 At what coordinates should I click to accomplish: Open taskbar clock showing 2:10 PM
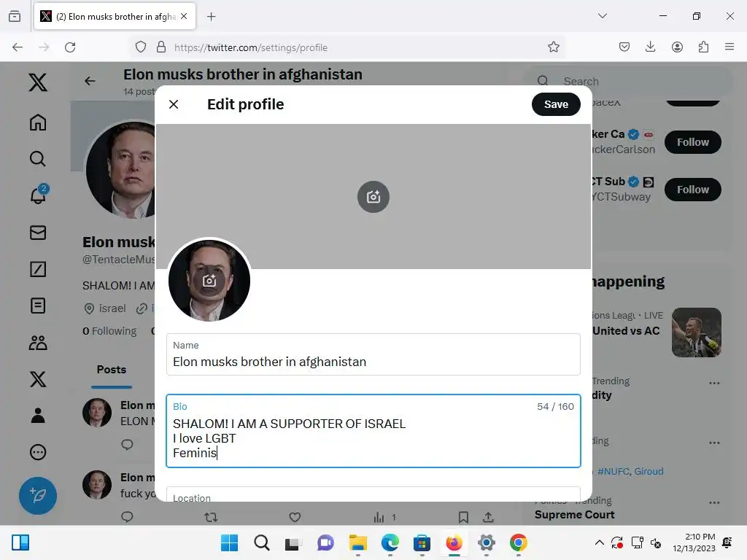tap(694, 542)
